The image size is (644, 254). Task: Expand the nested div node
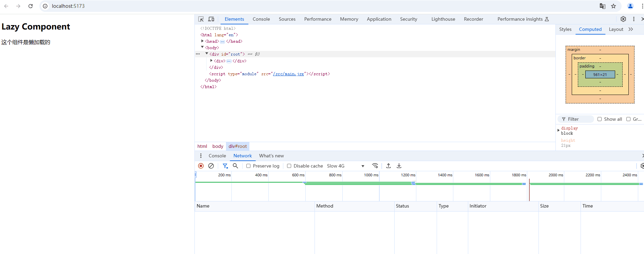pyautogui.click(x=211, y=60)
